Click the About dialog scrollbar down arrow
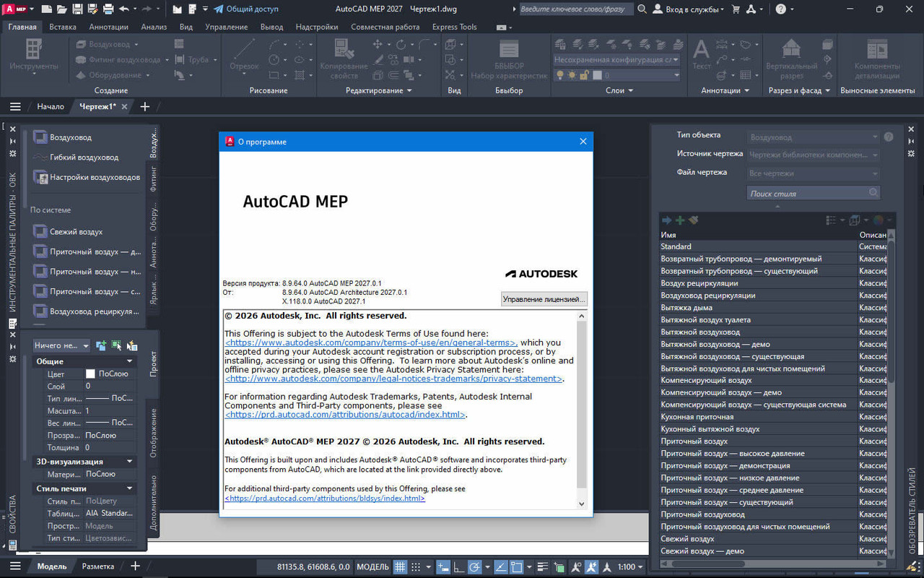The width and height of the screenshot is (924, 578). pos(582,504)
